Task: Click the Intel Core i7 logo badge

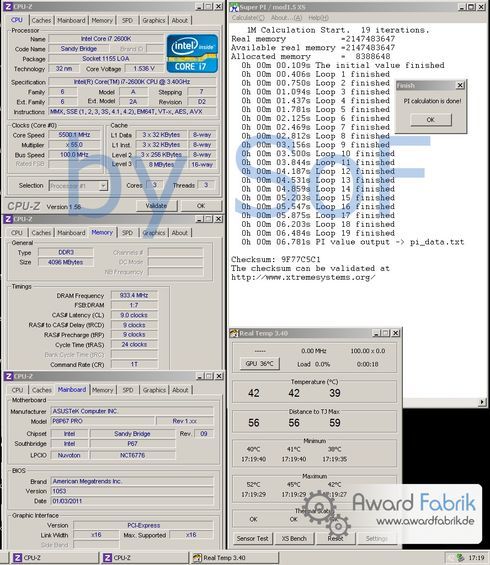Action: click(192, 54)
